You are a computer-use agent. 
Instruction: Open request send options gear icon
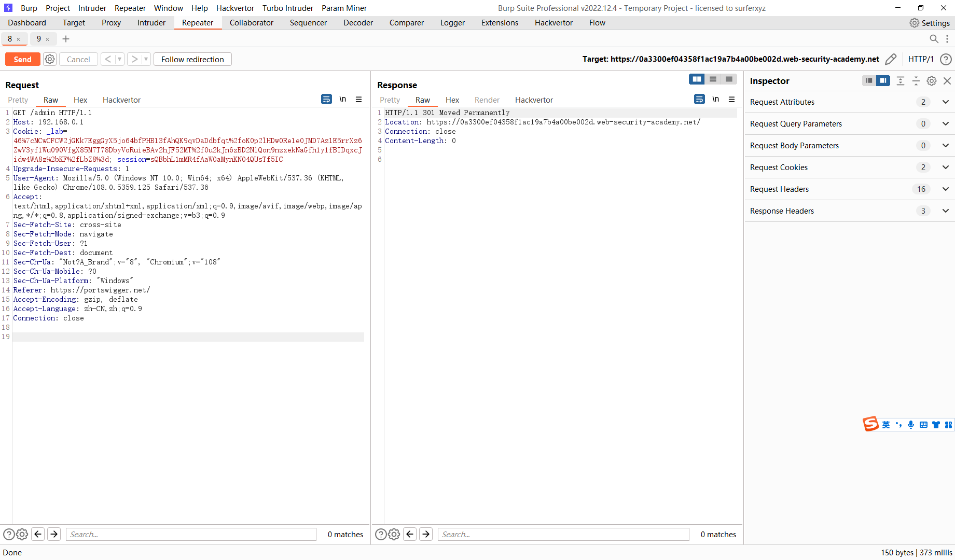(50, 59)
